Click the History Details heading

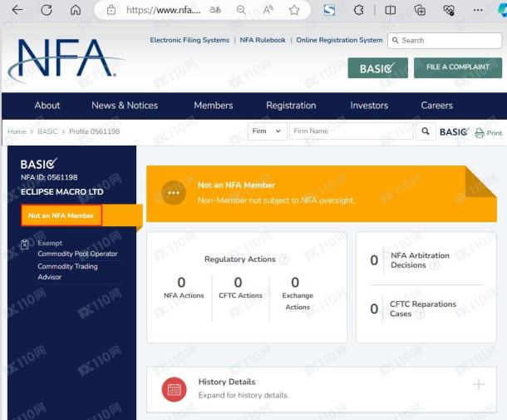click(x=227, y=382)
